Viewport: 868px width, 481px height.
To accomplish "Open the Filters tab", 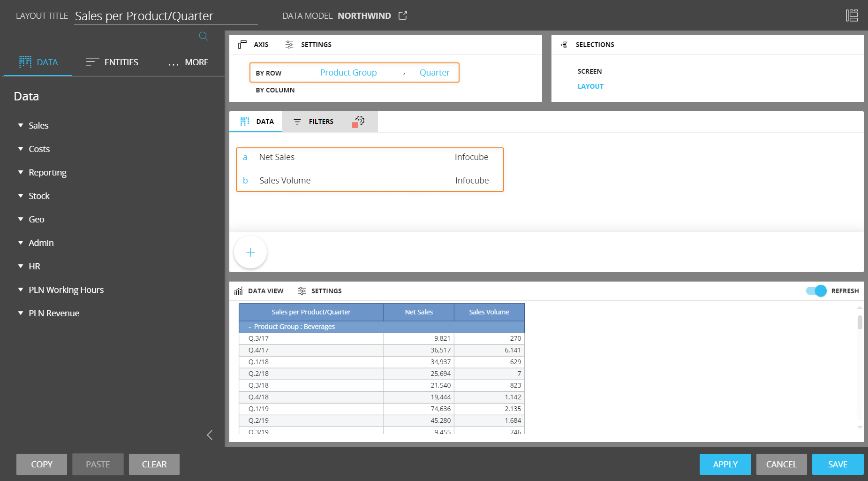I will coord(314,122).
